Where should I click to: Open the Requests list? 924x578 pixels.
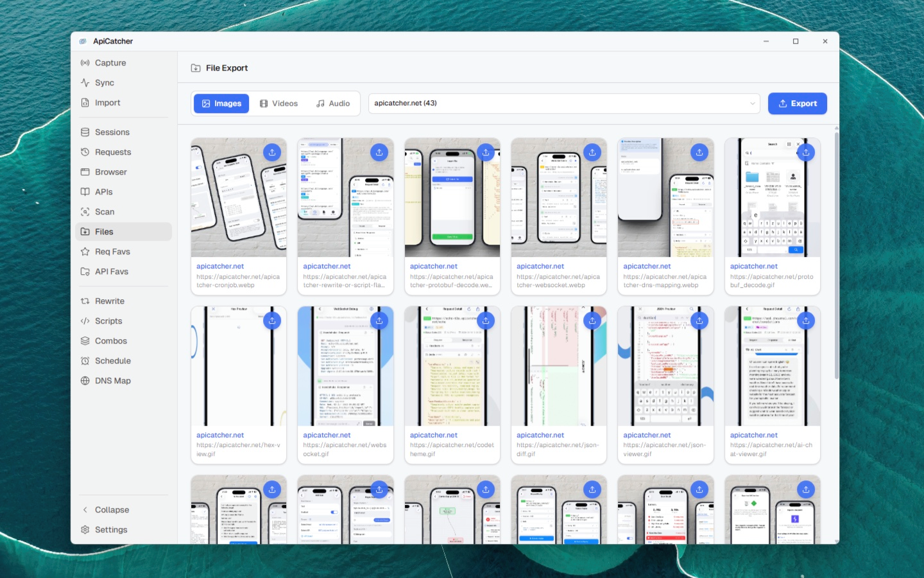point(124,152)
